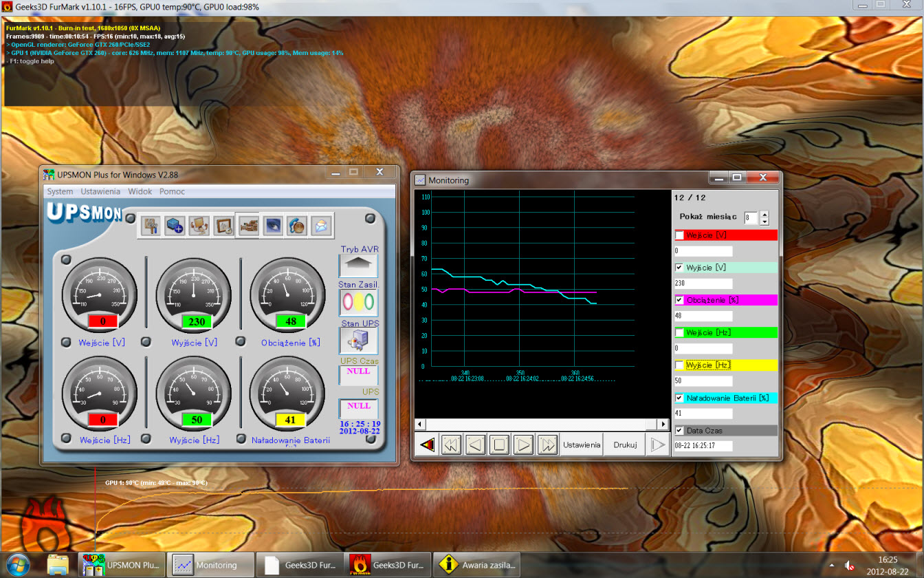This screenshot has width=924, height=578.
Task: Click the telephone pager toolbar icon
Action: tap(296, 225)
